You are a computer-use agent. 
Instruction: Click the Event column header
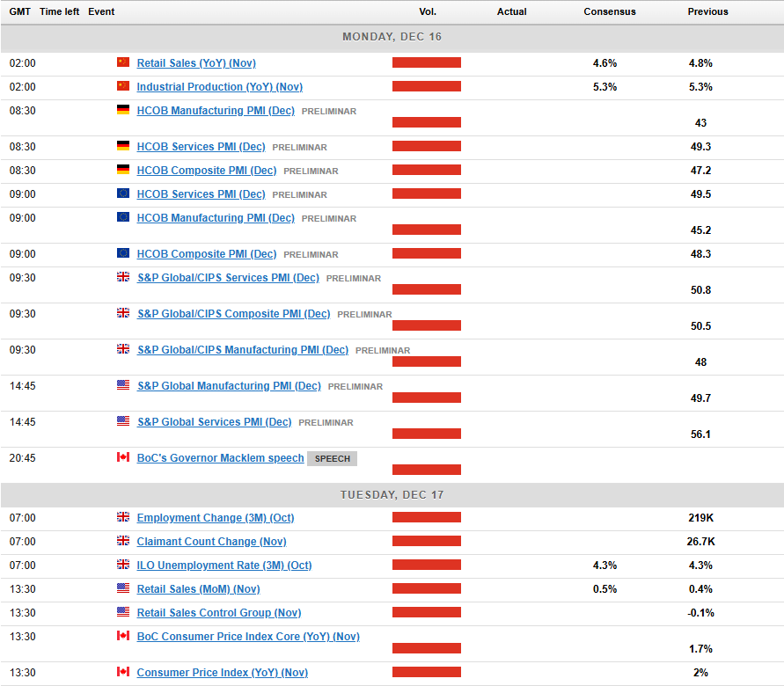(101, 11)
